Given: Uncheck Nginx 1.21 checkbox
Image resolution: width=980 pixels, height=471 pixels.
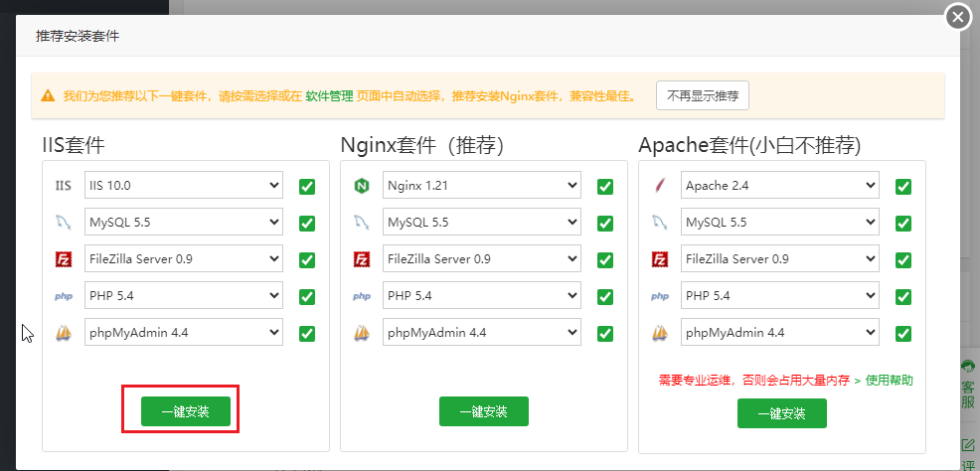Looking at the screenshot, I should tap(605, 186).
